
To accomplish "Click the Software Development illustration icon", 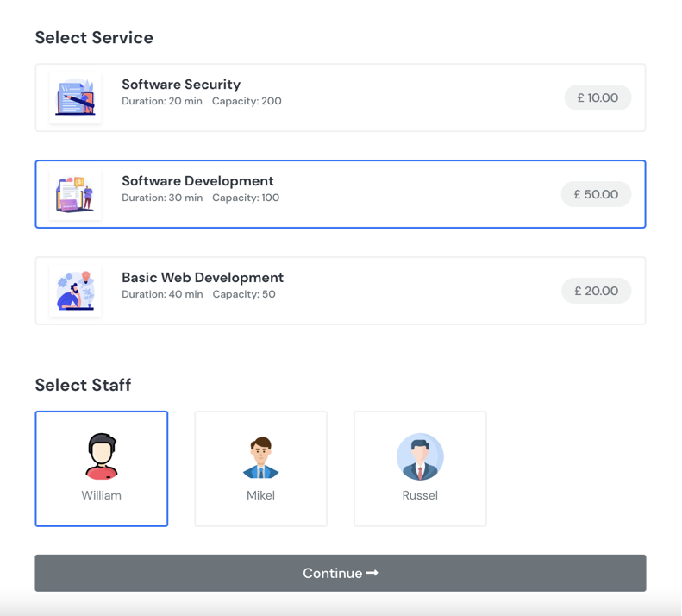I will click(x=75, y=194).
